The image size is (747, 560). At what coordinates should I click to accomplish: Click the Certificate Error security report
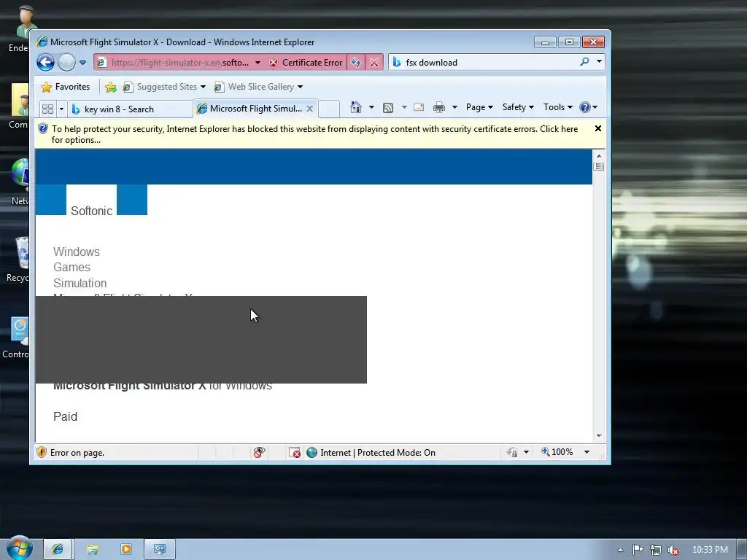point(306,63)
